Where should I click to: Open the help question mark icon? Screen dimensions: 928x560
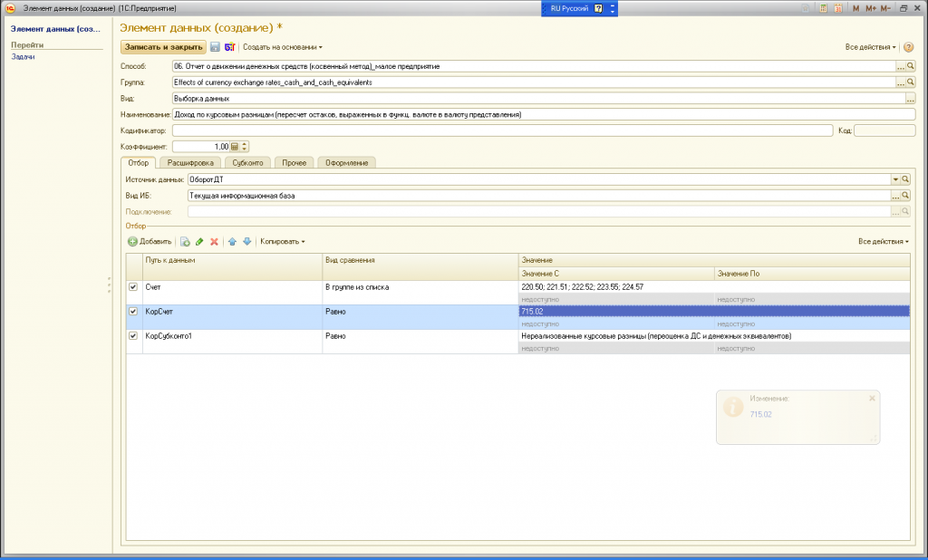pyautogui.click(x=908, y=47)
